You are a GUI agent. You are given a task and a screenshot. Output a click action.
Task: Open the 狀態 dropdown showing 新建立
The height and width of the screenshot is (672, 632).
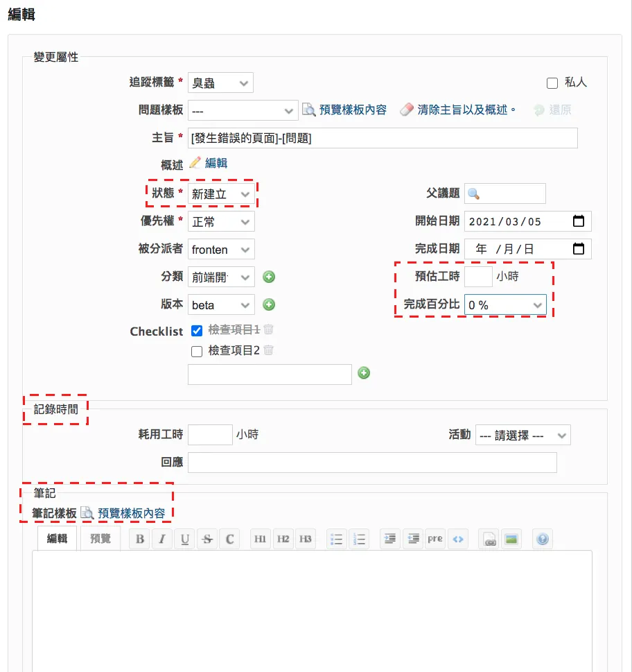[221, 193]
